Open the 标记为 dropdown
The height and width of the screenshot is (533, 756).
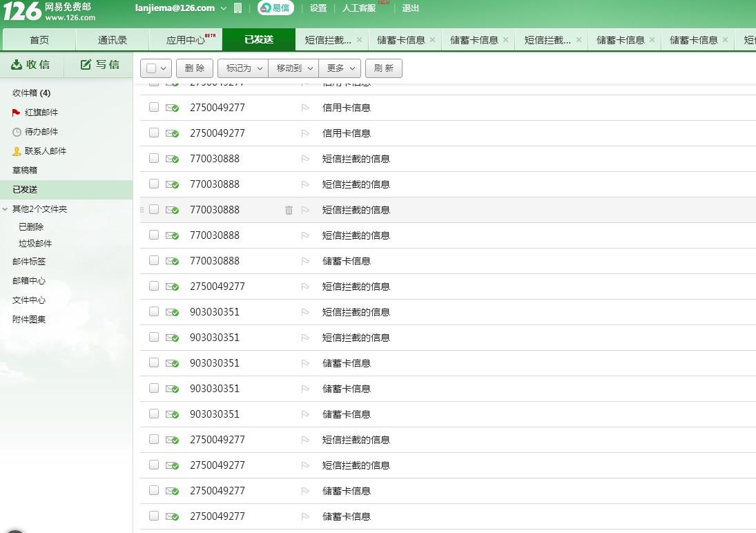[242, 68]
